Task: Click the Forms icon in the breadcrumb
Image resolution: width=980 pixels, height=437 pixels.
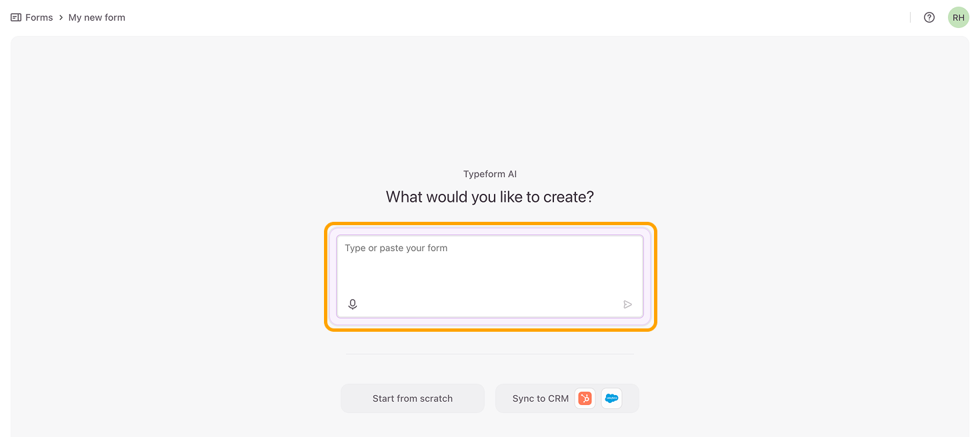Action: coord(16,17)
